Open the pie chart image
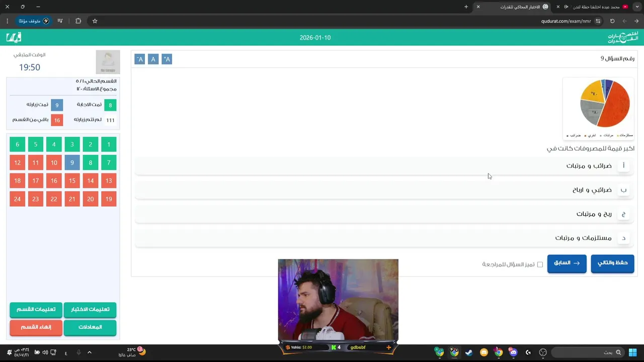The height and width of the screenshot is (362, 644). 599,108
